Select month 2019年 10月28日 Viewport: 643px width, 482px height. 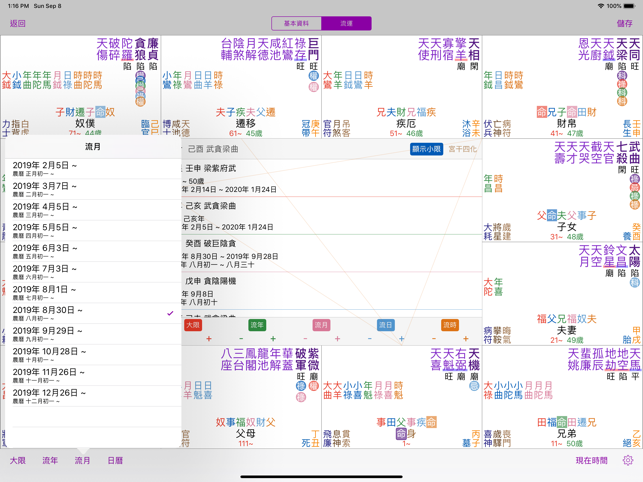(x=93, y=355)
